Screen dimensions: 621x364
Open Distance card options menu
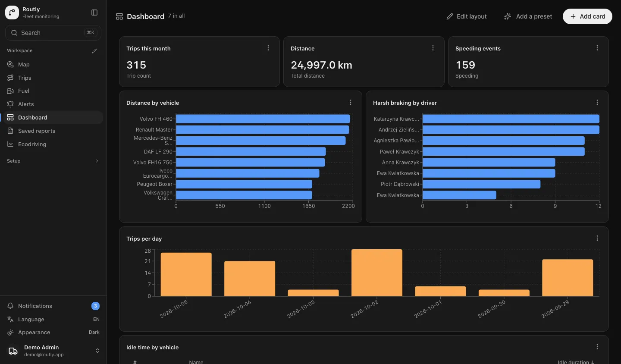click(433, 48)
